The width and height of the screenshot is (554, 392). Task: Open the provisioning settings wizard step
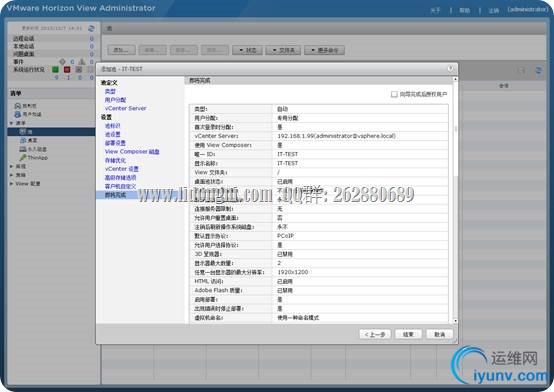point(115,143)
